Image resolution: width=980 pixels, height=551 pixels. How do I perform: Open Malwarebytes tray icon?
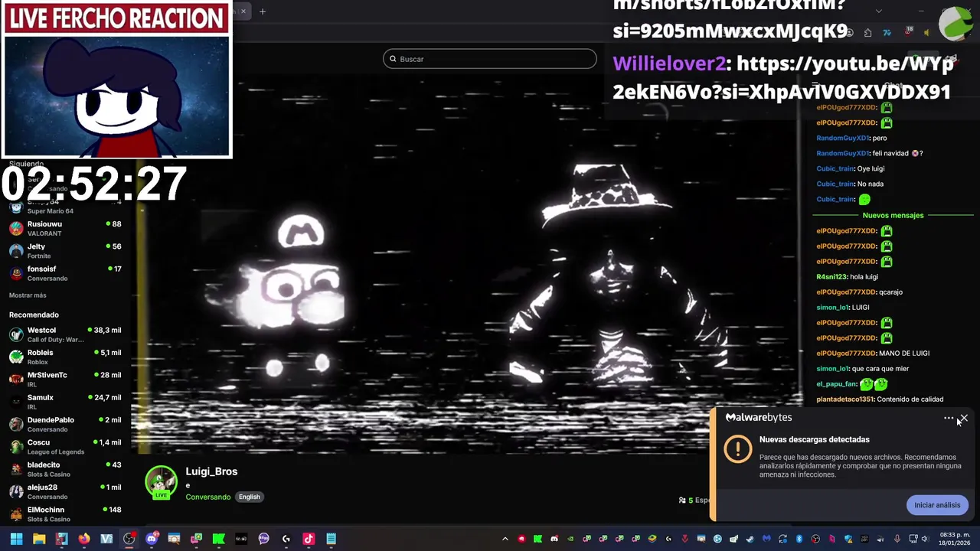pyautogui.click(x=766, y=539)
